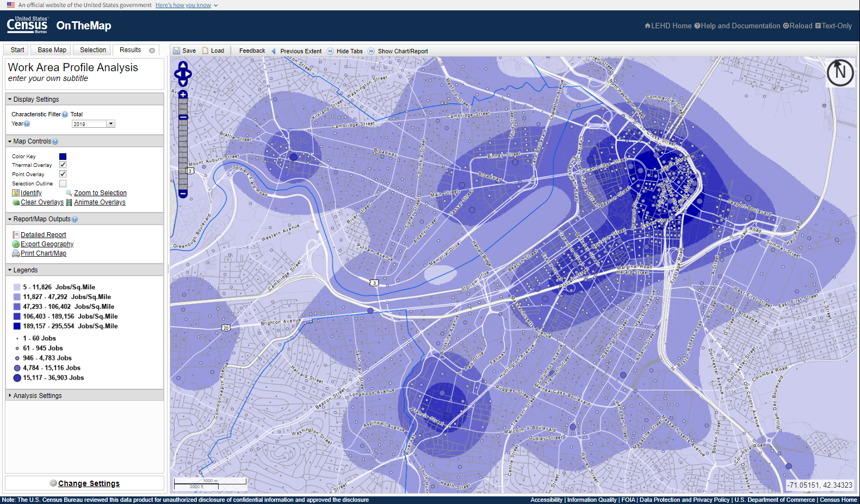Click the Print Chart/Map printer icon
Screen dimensions: 860x504
point(16,253)
